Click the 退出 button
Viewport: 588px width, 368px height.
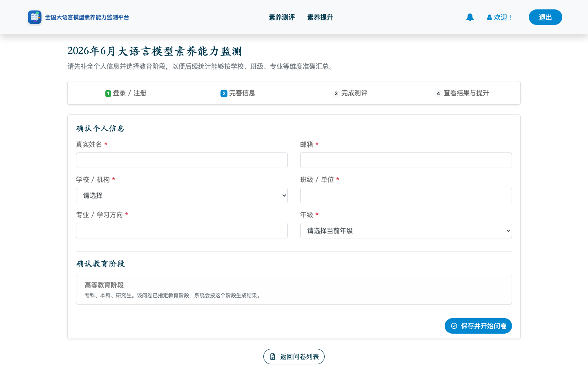pos(546,17)
